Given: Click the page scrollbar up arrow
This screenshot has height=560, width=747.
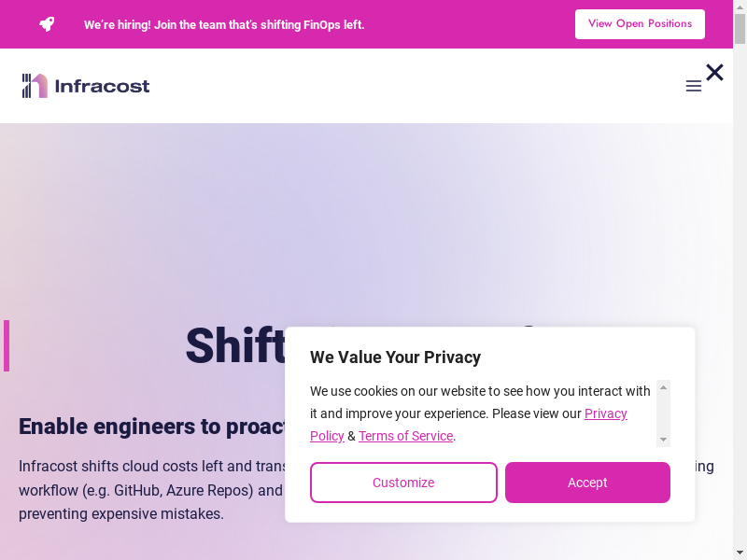Looking at the screenshot, I should pyautogui.click(x=740, y=7).
